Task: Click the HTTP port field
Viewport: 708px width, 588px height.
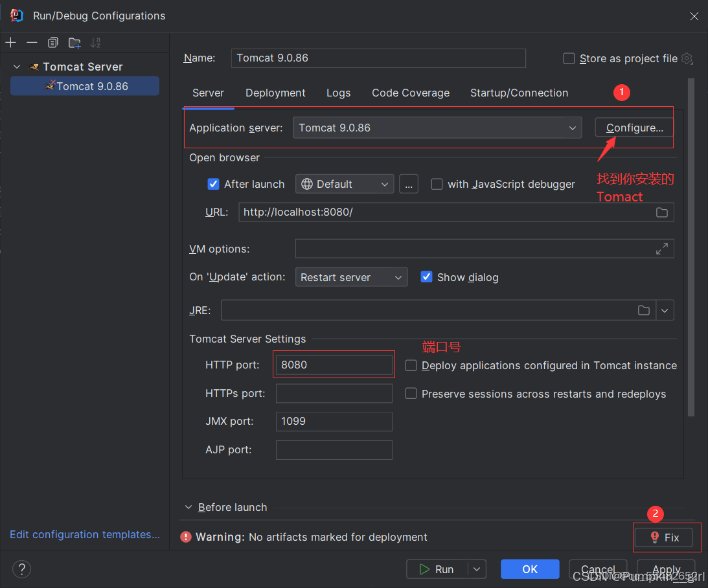Action: pyautogui.click(x=334, y=365)
